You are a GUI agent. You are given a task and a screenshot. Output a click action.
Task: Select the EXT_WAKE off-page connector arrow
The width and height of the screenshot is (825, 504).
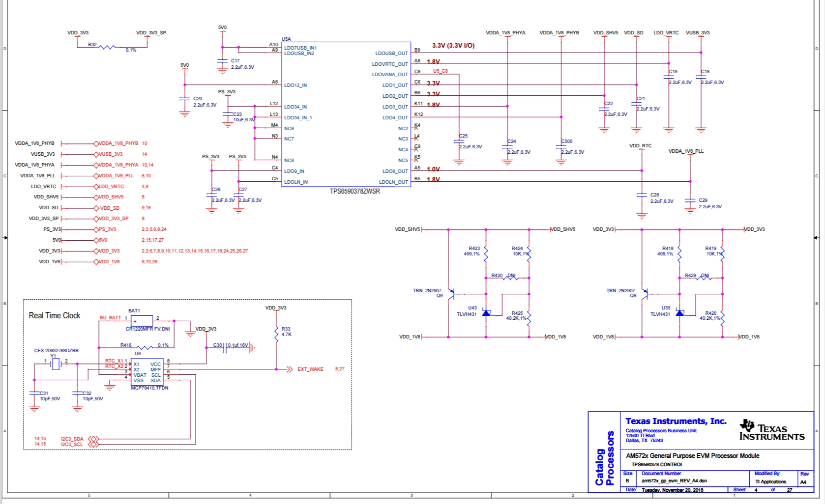[x=290, y=369]
